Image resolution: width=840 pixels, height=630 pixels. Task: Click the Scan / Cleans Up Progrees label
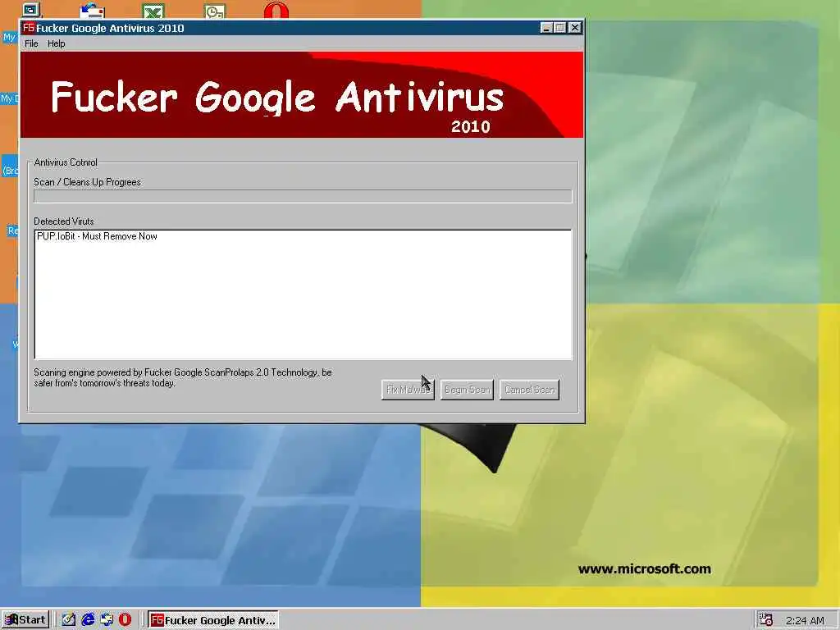tap(87, 182)
